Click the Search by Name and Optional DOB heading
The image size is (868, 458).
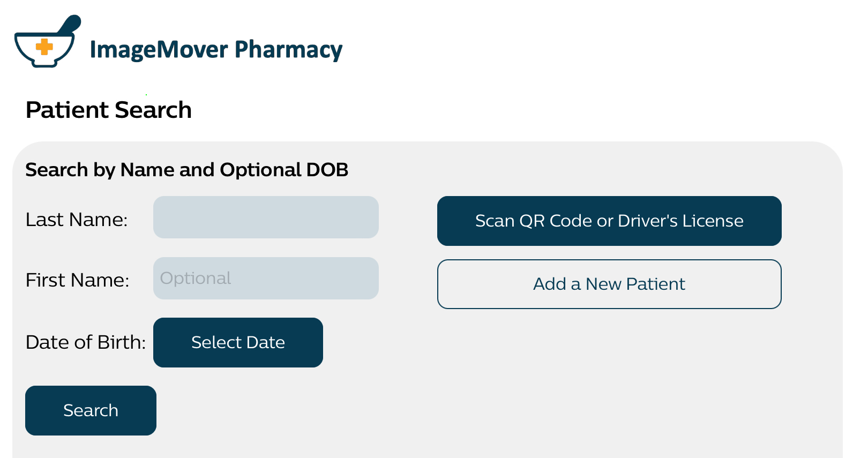click(x=187, y=170)
